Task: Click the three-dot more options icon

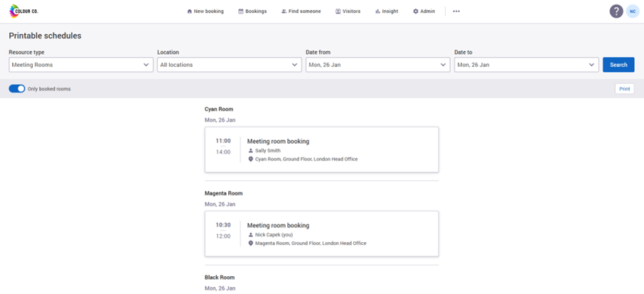Action: click(456, 11)
